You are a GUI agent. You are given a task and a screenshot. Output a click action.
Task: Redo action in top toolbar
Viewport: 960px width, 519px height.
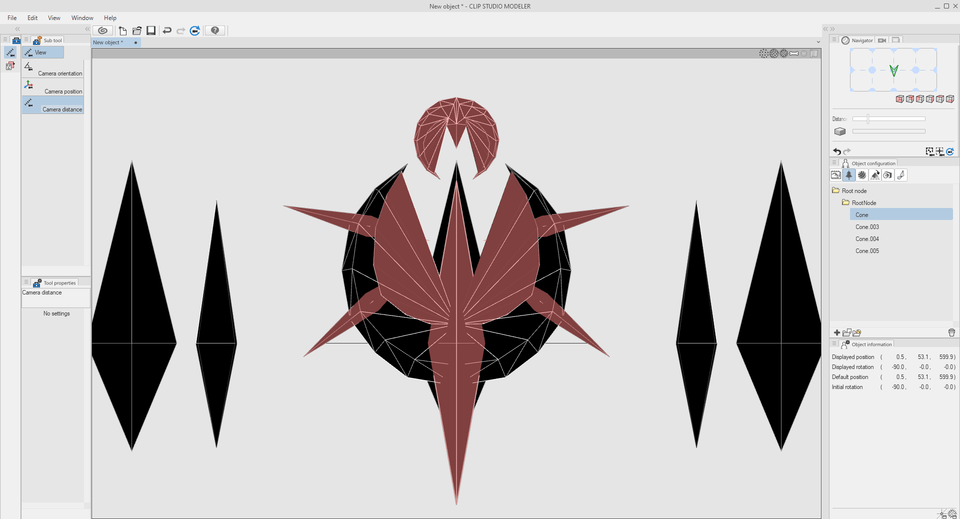click(x=181, y=31)
